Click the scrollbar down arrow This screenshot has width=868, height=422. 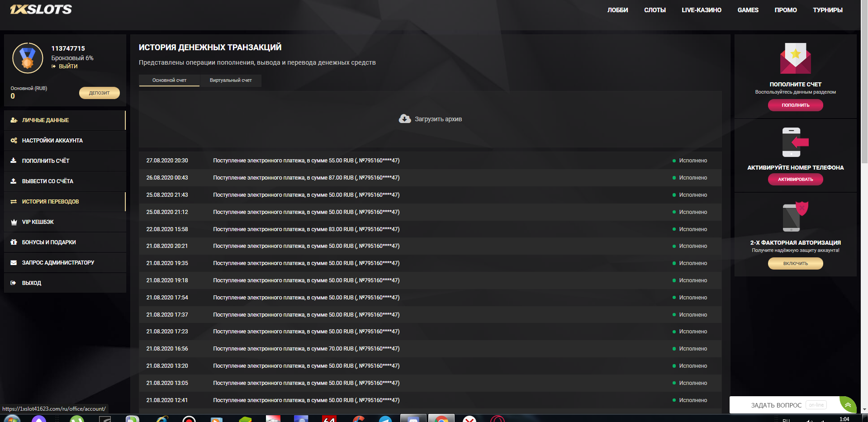(x=864, y=409)
